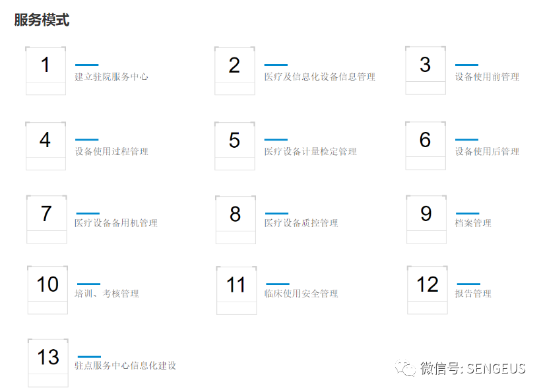Click the 微信号: SENGEUS watermark text

[x=472, y=368]
